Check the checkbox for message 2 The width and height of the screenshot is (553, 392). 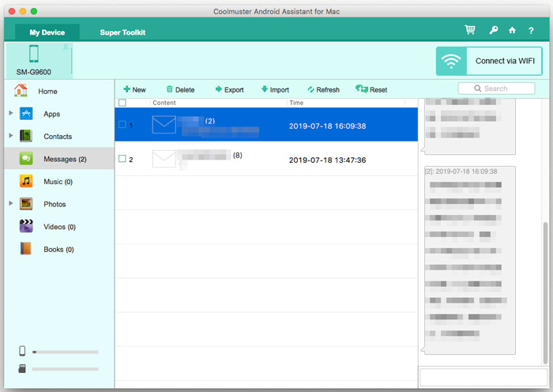click(x=122, y=158)
